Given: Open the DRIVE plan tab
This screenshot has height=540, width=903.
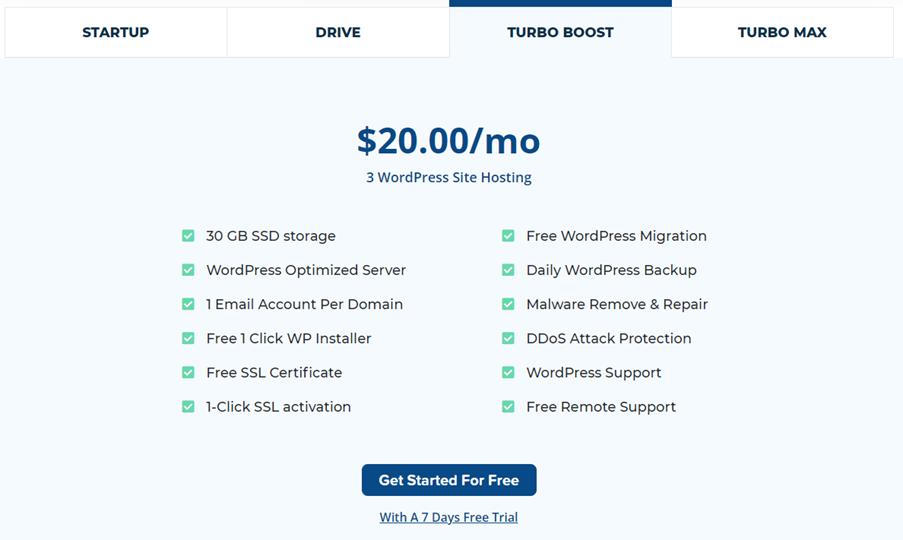Looking at the screenshot, I should (x=338, y=32).
